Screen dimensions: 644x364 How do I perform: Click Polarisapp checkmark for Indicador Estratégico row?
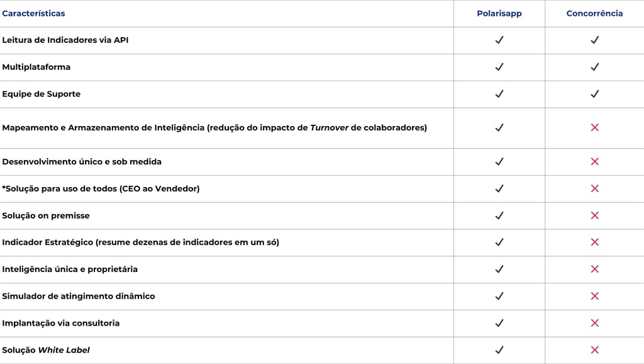tap(499, 242)
